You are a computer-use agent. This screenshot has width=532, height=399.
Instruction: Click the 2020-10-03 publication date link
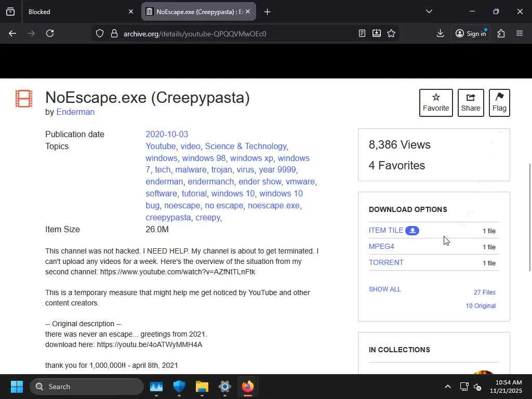pyautogui.click(x=167, y=135)
